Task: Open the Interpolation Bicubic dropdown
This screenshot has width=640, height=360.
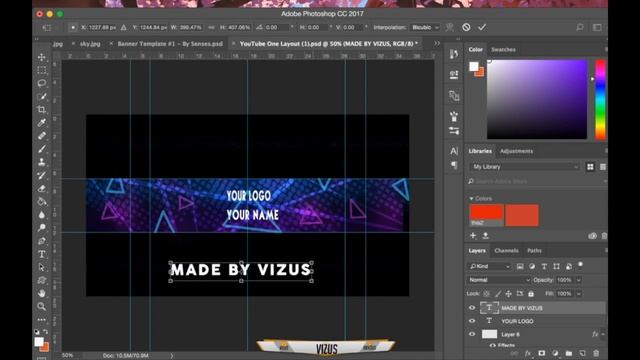Action: pos(425,27)
